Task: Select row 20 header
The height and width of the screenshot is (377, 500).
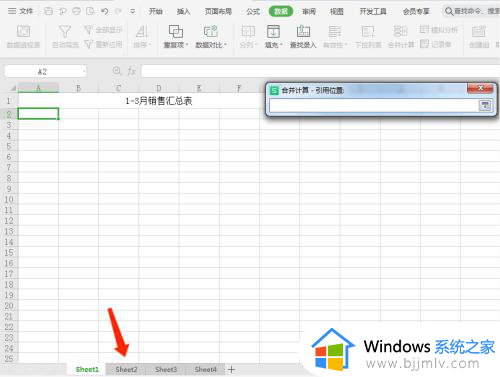Action: point(9,306)
